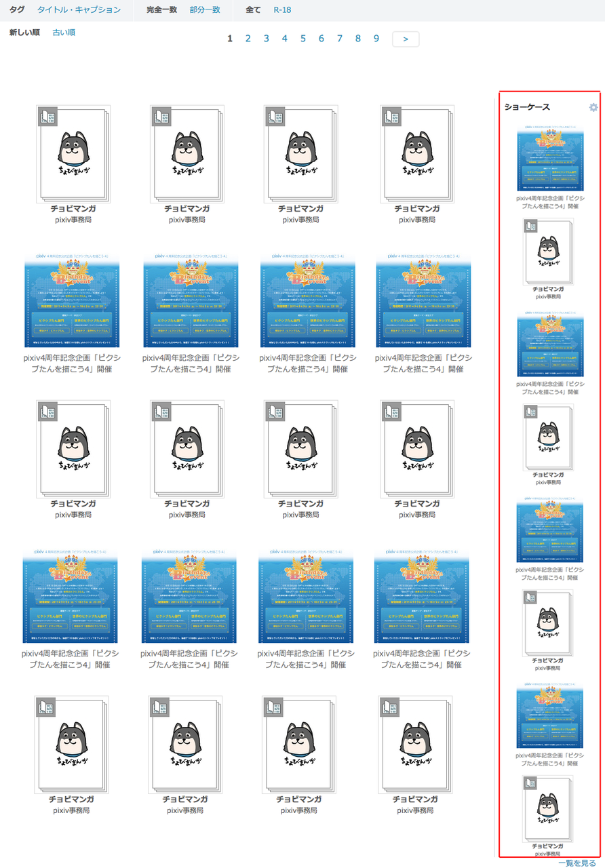The height and width of the screenshot is (868, 605).
Task: Open results page 8
Action: [358, 39]
